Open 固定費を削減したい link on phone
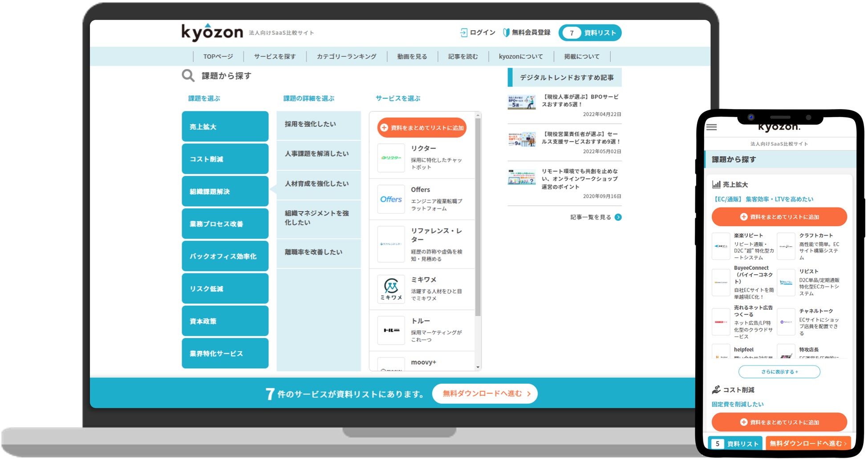The height and width of the screenshot is (459, 868). [738, 404]
